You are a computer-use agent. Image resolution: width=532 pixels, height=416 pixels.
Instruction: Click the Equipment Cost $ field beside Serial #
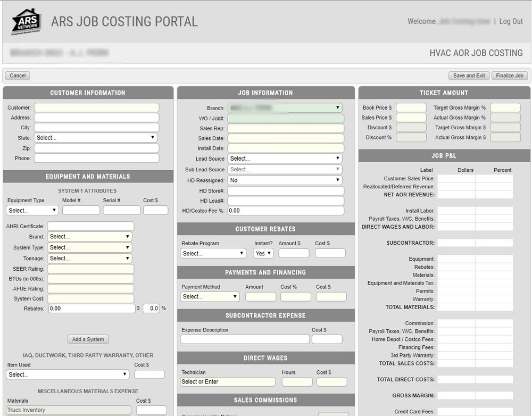tap(156, 210)
